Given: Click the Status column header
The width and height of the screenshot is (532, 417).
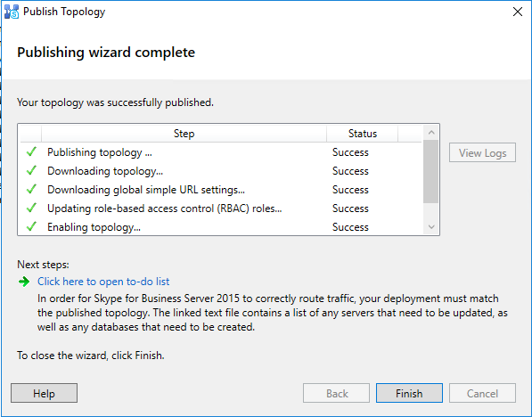Looking at the screenshot, I should coord(363,134).
